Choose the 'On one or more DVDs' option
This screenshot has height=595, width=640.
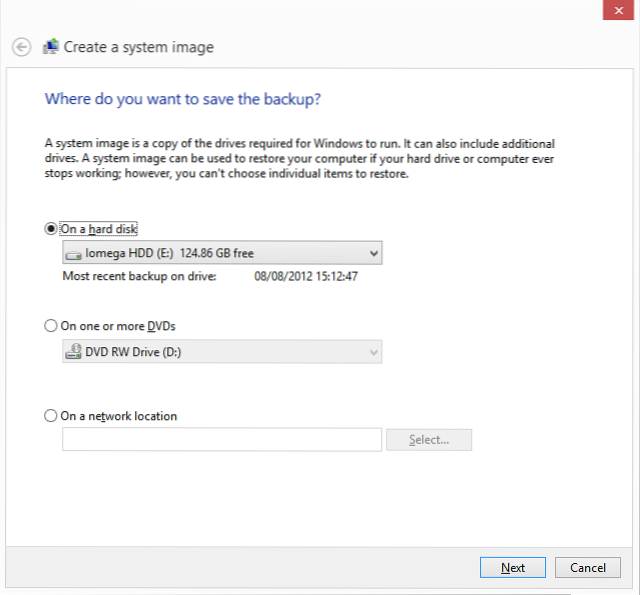51,326
